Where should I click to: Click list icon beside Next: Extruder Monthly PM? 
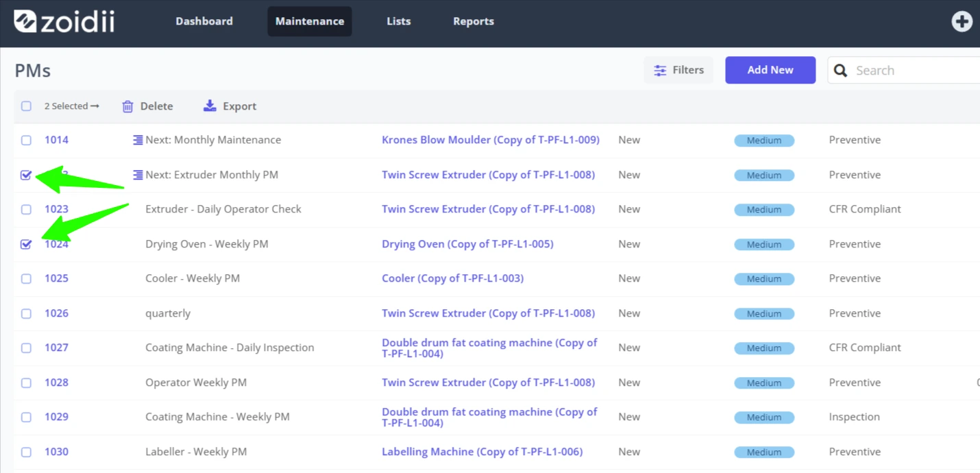(138, 175)
